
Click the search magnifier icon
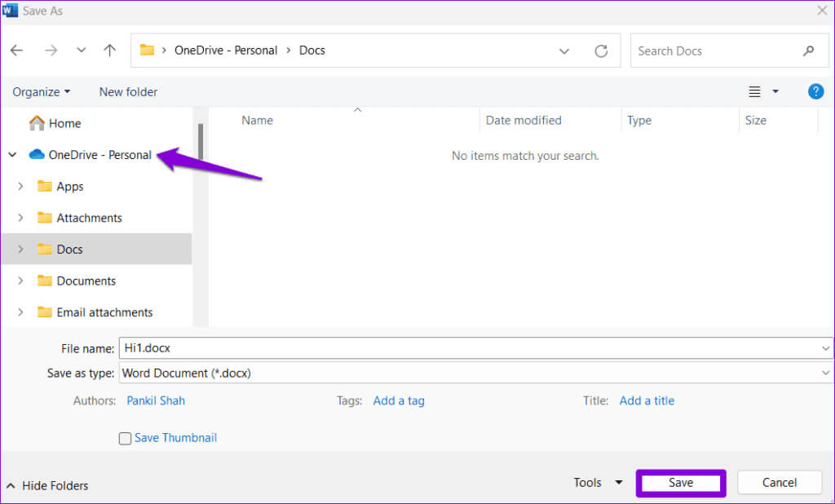pyautogui.click(x=808, y=51)
